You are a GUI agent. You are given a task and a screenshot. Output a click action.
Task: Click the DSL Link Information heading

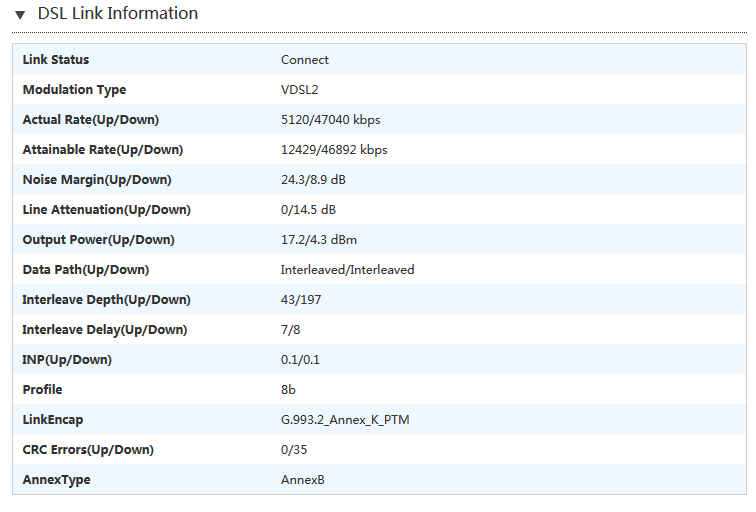pos(118,13)
